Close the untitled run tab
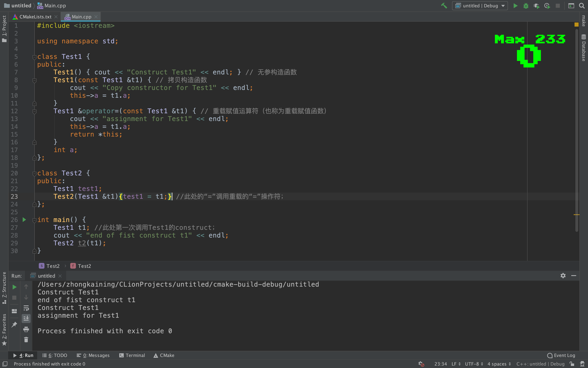 (60, 276)
